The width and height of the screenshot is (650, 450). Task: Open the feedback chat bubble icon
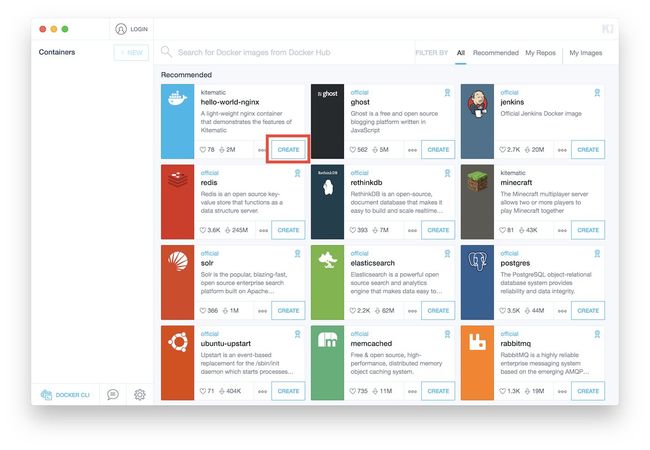(x=113, y=394)
